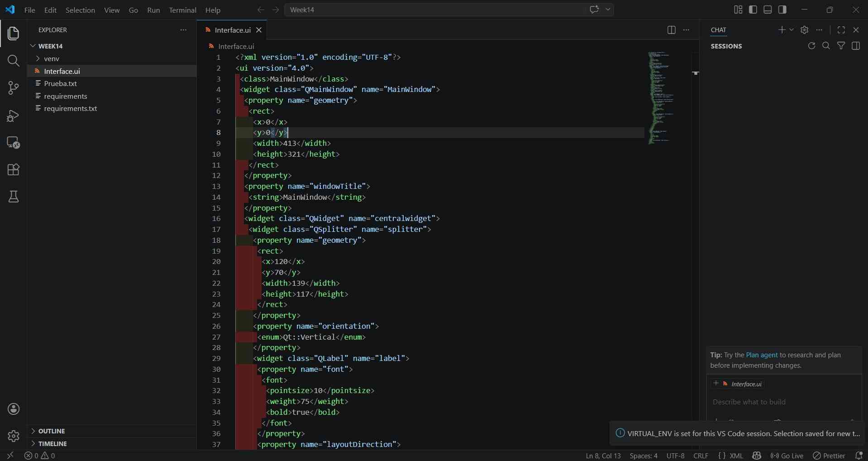Screen dimensions: 868x461
Task: Go to line via Ln 8, Col 13
Action: click(x=603, y=456)
